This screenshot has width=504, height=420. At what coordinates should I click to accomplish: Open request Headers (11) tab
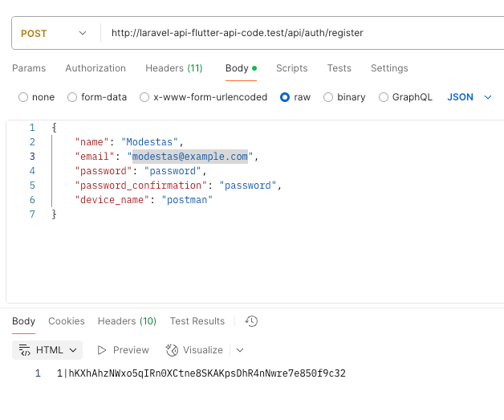point(173,68)
